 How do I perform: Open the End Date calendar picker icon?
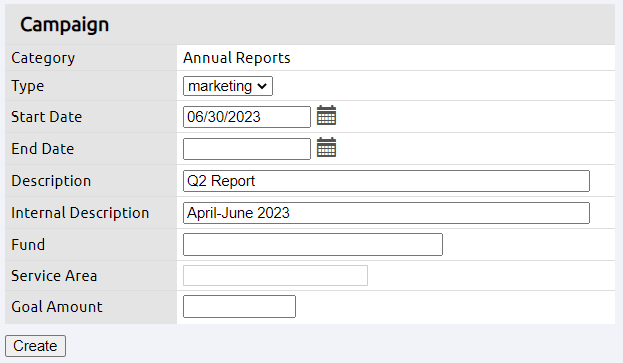(326, 148)
